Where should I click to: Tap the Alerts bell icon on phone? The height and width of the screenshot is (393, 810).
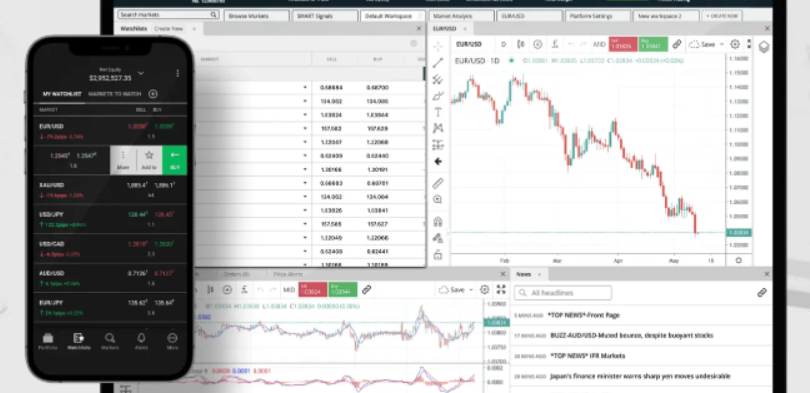(x=141, y=341)
